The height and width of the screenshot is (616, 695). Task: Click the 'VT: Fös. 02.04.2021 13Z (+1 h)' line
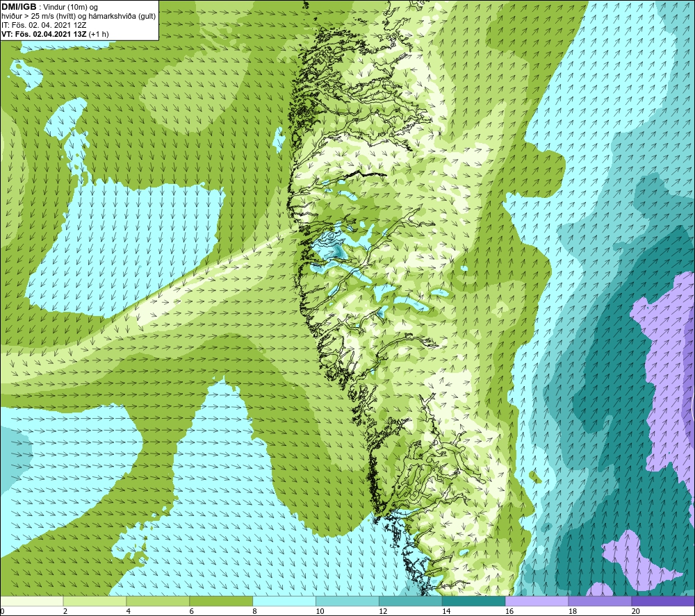pyautogui.click(x=55, y=34)
